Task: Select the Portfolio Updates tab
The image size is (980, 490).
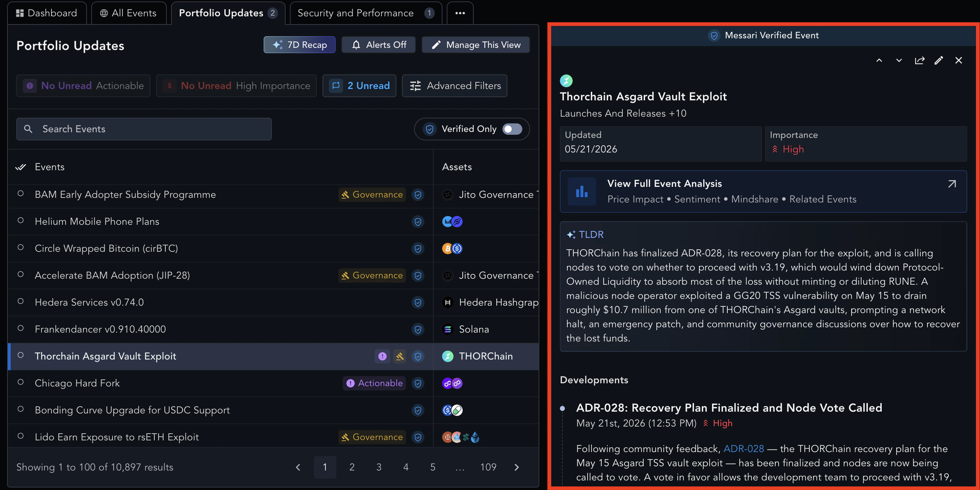Action: (228, 13)
